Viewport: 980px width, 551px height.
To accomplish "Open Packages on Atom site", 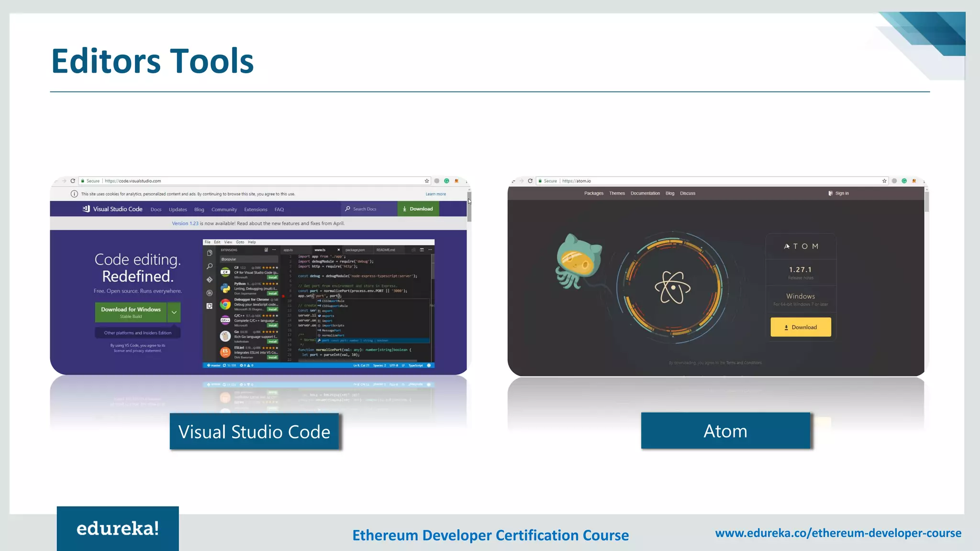I will click(x=594, y=193).
